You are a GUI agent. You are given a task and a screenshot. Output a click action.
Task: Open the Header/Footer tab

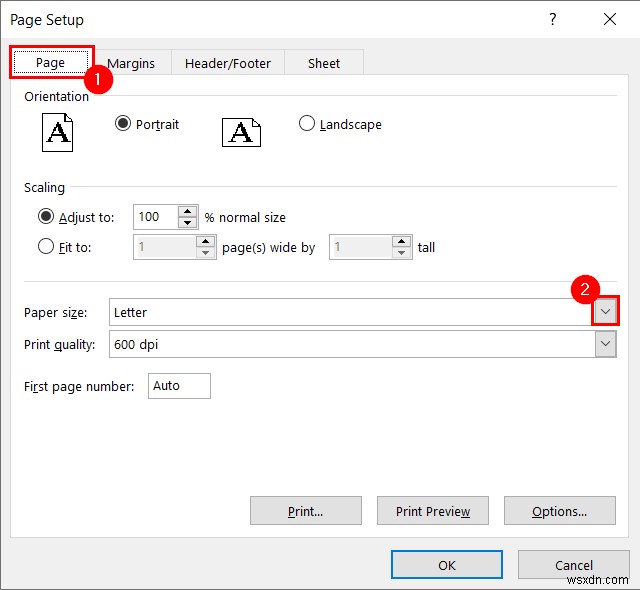pyautogui.click(x=228, y=63)
